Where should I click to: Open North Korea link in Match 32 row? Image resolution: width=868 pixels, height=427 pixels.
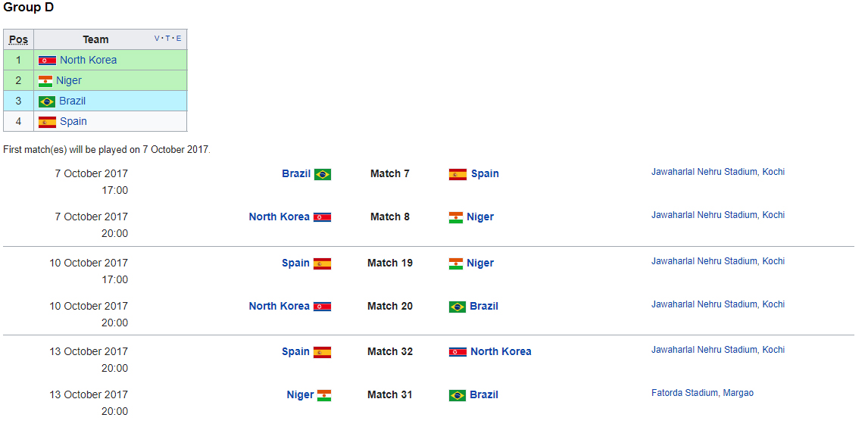pyautogui.click(x=501, y=351)
